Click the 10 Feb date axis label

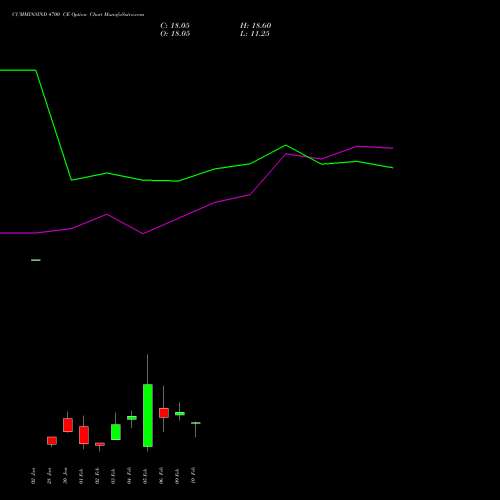tap(193, 476)
